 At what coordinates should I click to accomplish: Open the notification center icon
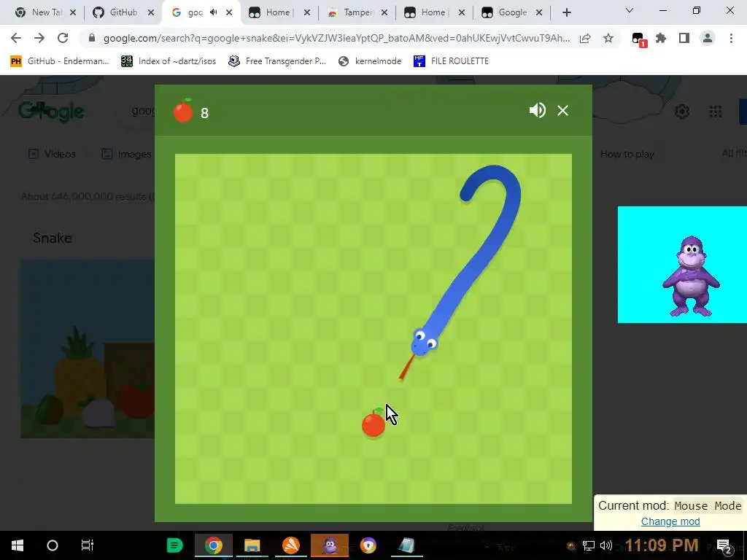click(x=724, y=546)
